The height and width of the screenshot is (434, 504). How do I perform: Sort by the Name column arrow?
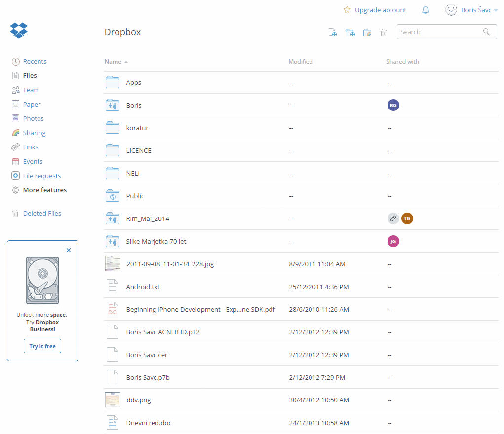pyautogui.click(x=126, y=62)
